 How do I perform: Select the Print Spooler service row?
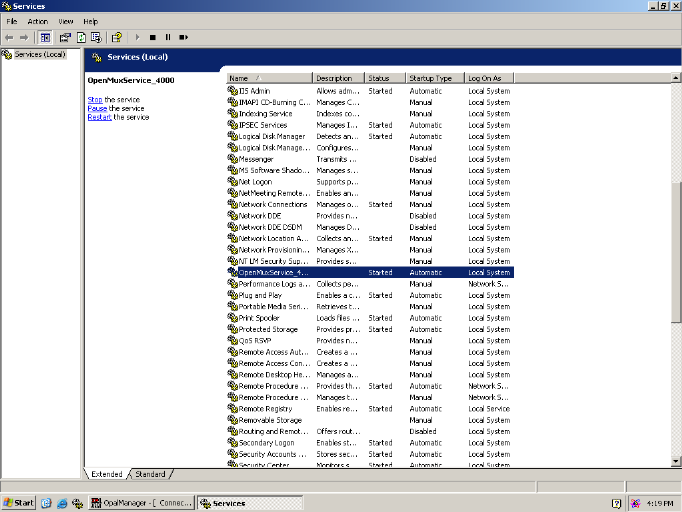[259, 318]
